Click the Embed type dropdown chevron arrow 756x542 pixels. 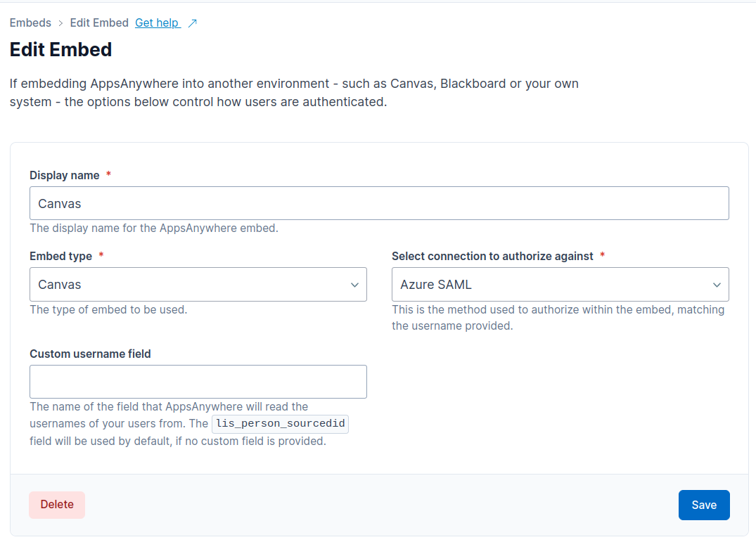pyautogui.click(x=354, y=285)
